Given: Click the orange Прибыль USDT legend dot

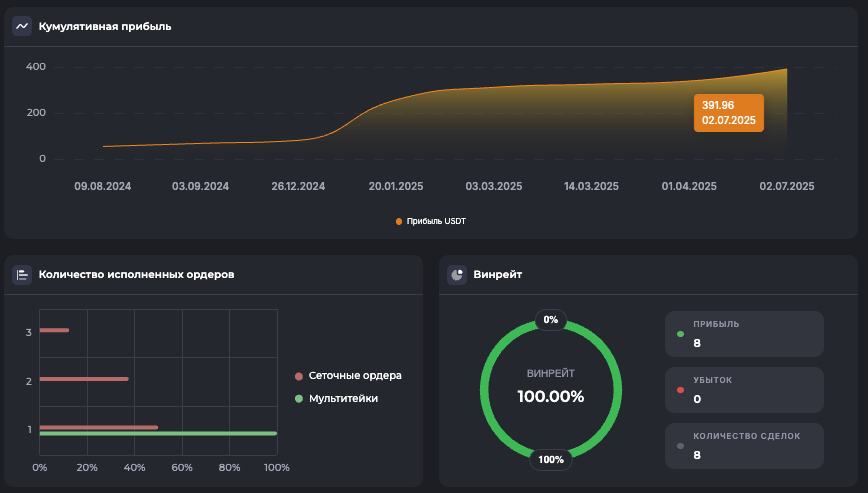Looking at the screenshot, I should tap(399, 221).
